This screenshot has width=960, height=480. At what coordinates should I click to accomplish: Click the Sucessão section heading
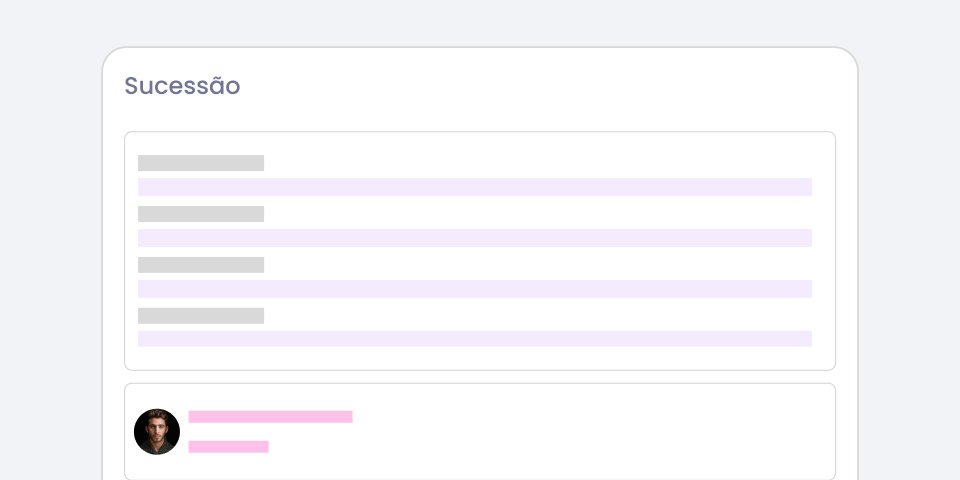click(182, 86)
